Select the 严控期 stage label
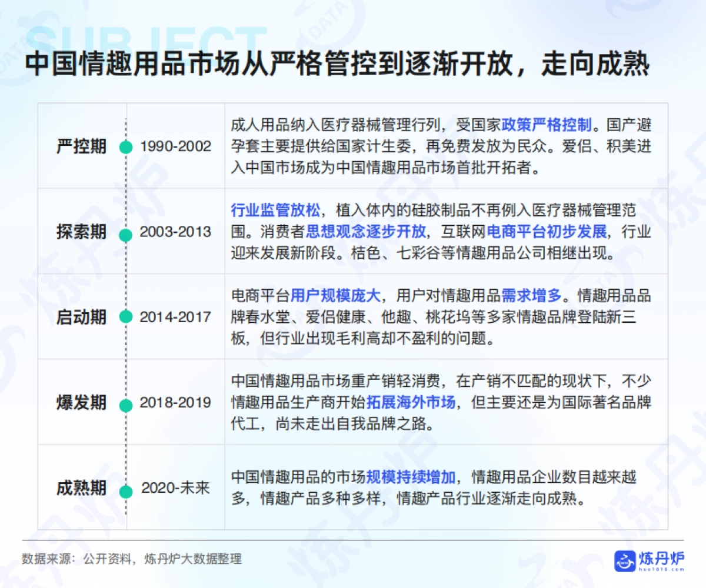This screenshot has height=588, width=706. [x=81, y=145]
